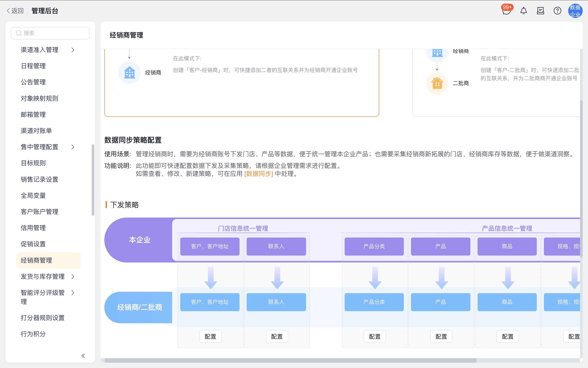Click the blue 经销商 building icon
Image resolution: width=588 pixels, height=368 pixels.
(129, 73)
